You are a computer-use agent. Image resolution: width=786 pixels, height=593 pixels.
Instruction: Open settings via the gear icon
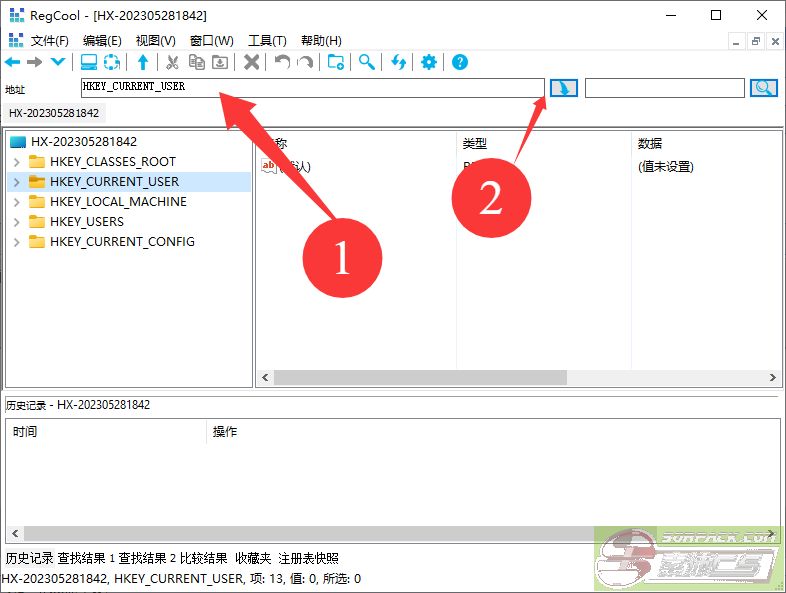(429, 62)
